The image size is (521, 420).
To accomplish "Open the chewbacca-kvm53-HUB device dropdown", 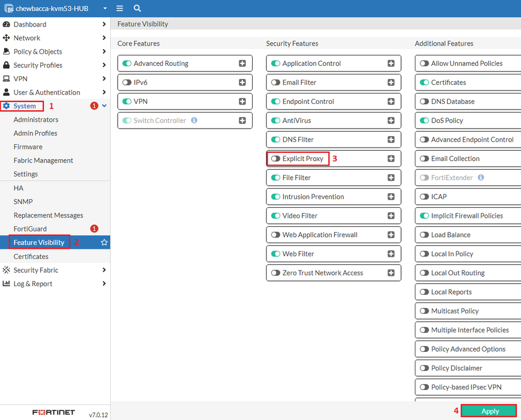I will [x=105, y=8].
